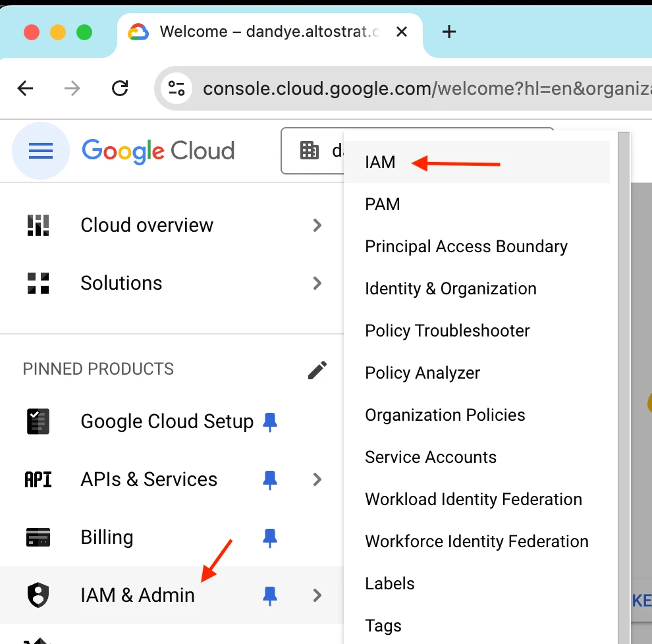Image resolution: width=652 pixels, height=644 pixels.
Task: Click the API icon for APIs & Services
Action: 38,479
